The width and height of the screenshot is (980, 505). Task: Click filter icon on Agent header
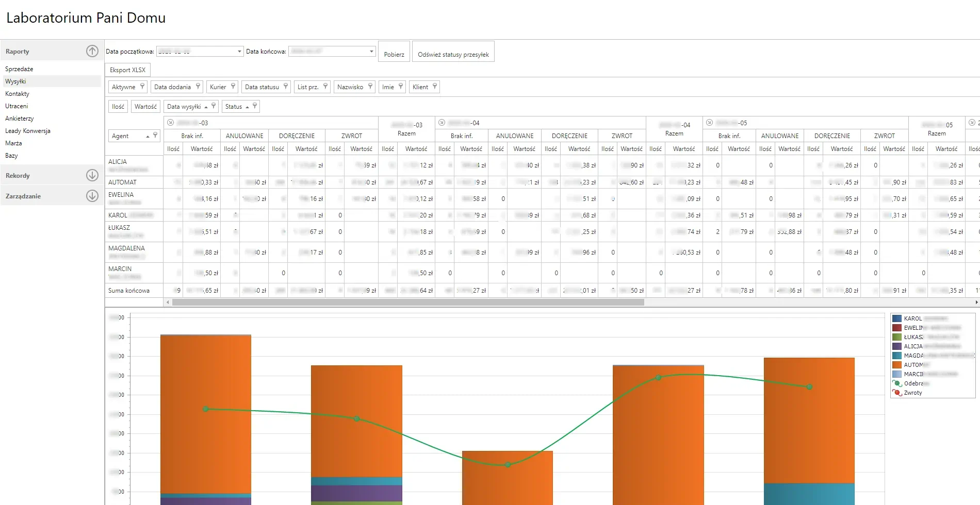[x=155, y=136]
